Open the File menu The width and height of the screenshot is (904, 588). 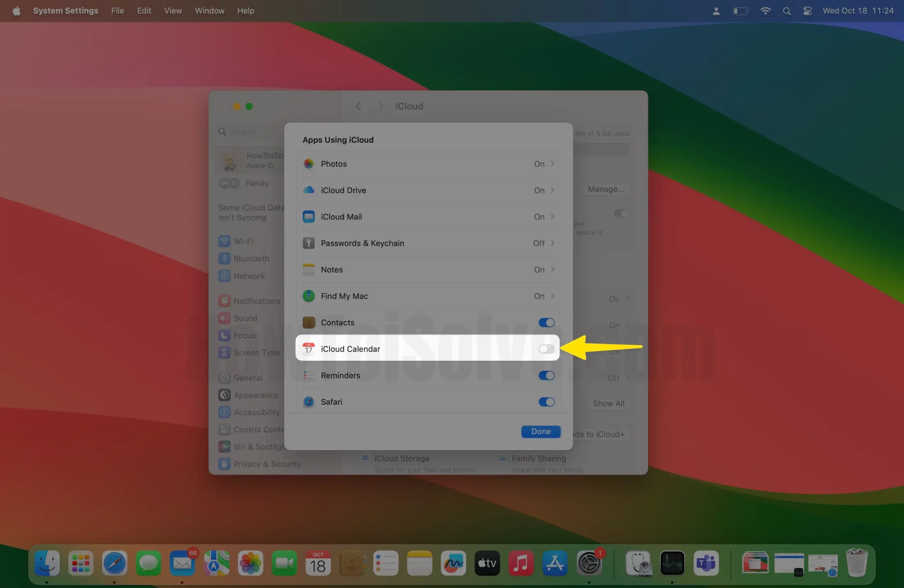[117, 11]
